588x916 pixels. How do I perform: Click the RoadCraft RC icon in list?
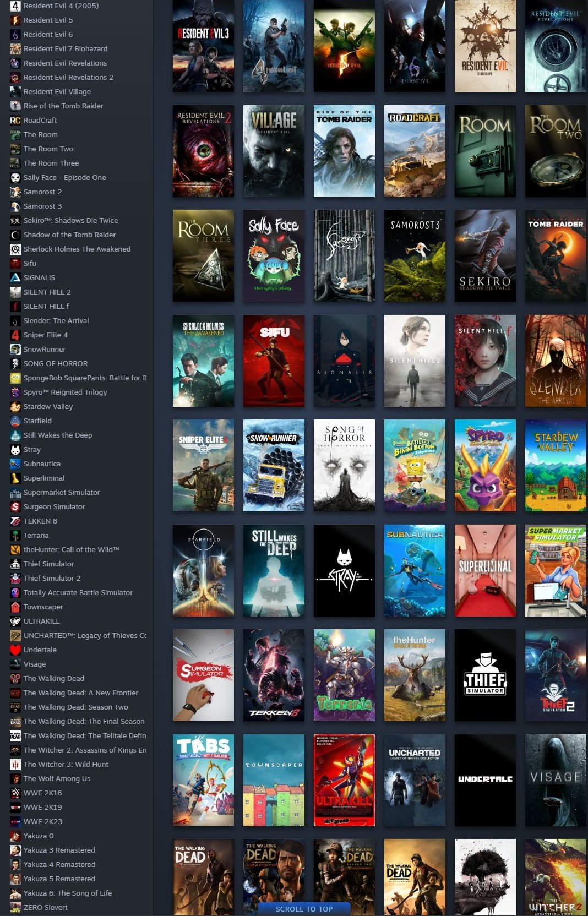pyautogui.click(x=15, y=121)
